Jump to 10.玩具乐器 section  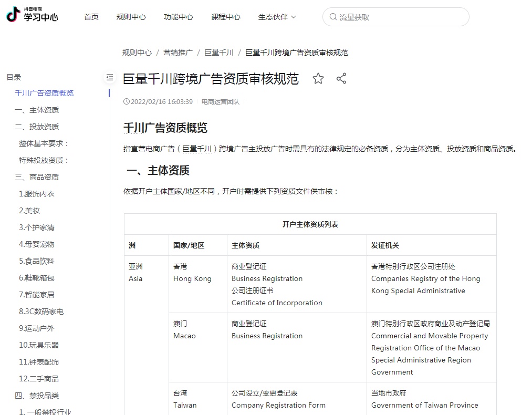pyautogui.click(x=39, y=345)
